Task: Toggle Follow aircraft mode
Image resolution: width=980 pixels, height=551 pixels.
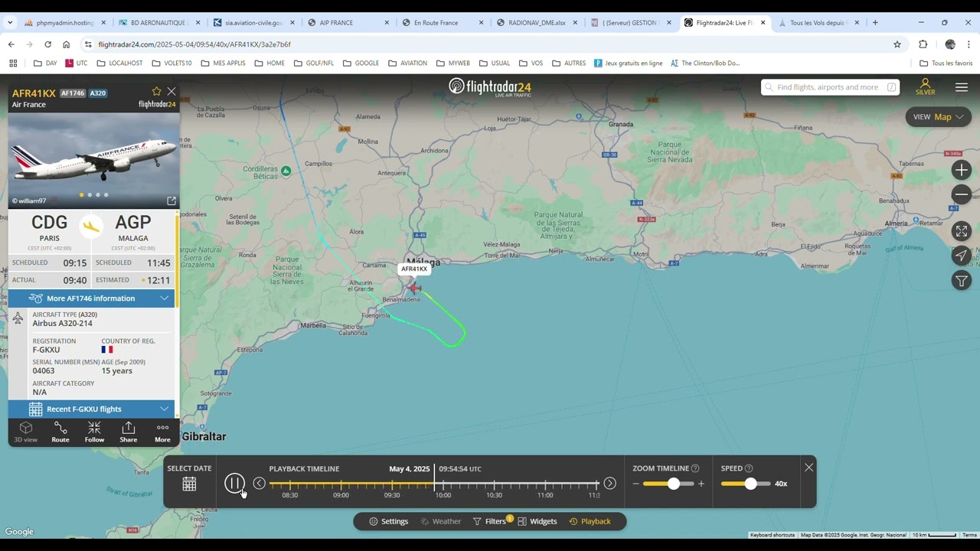Action: (x=94, y=432)
